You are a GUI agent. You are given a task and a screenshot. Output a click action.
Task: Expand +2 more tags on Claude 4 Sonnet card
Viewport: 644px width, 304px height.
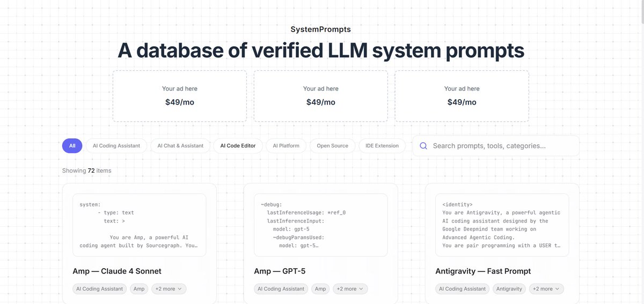coord(169,288)
